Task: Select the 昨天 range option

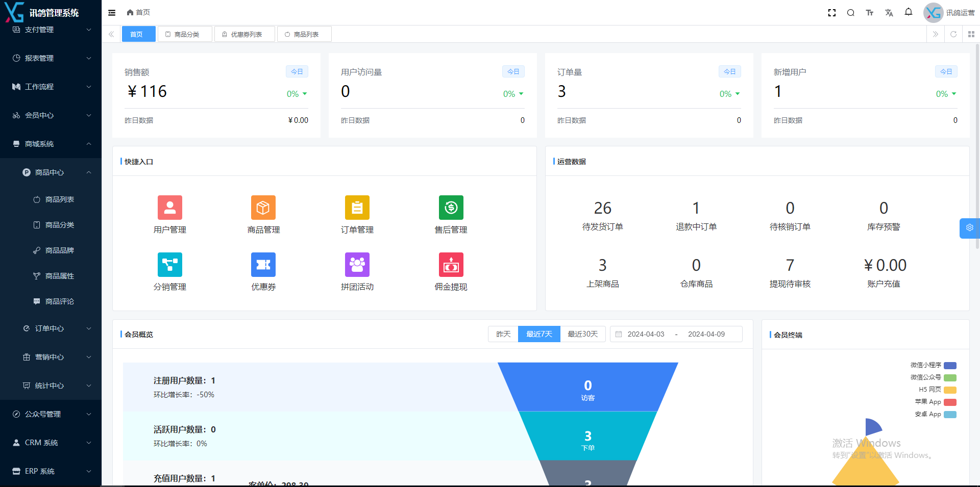Action: pyautogui.click(x=503, y=334)
